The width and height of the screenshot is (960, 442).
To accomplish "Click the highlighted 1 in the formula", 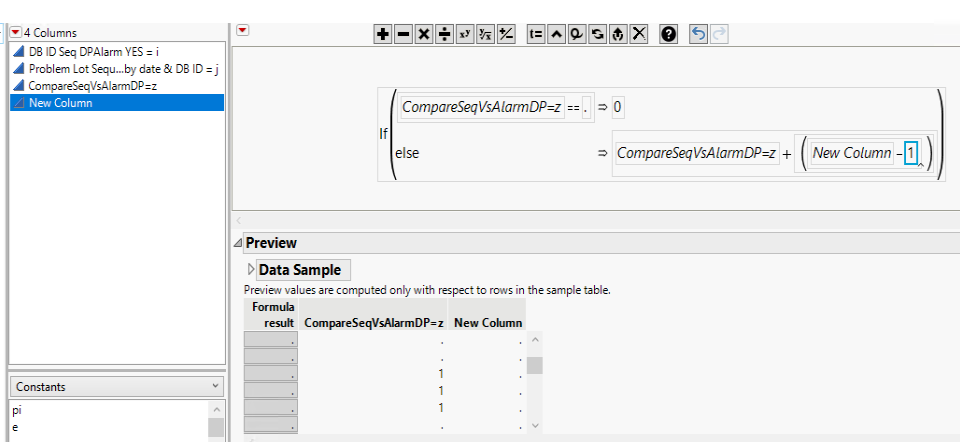I will click(911, 153).
